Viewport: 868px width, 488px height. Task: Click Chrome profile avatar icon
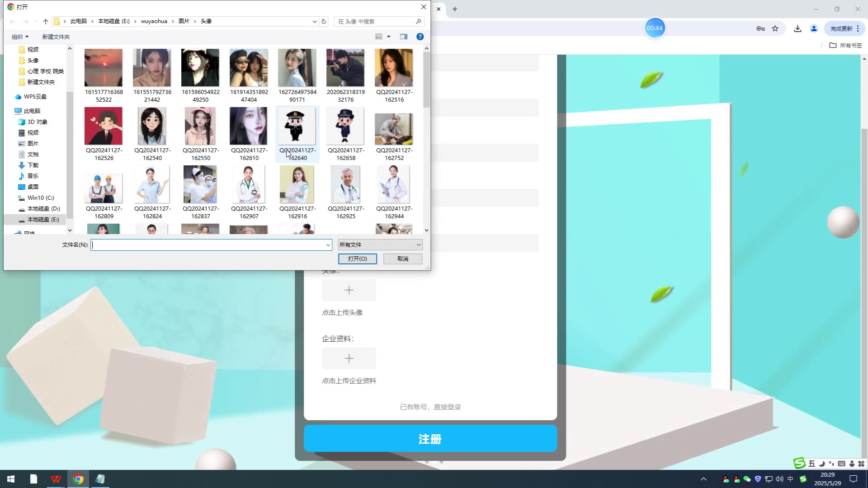point(814,28)
